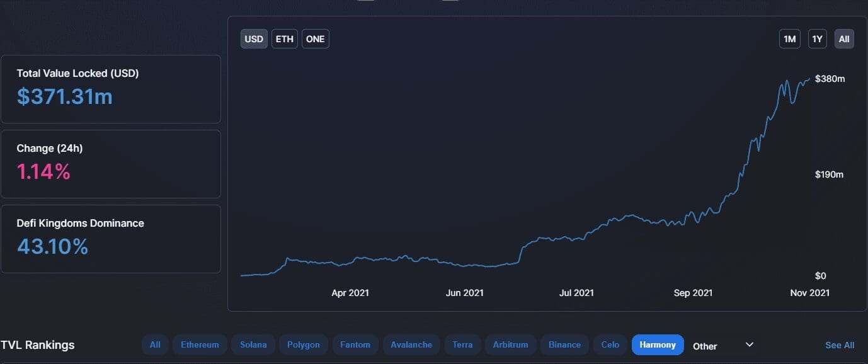
Task: Switch chart currency to ONE
Action: (315, 38)
